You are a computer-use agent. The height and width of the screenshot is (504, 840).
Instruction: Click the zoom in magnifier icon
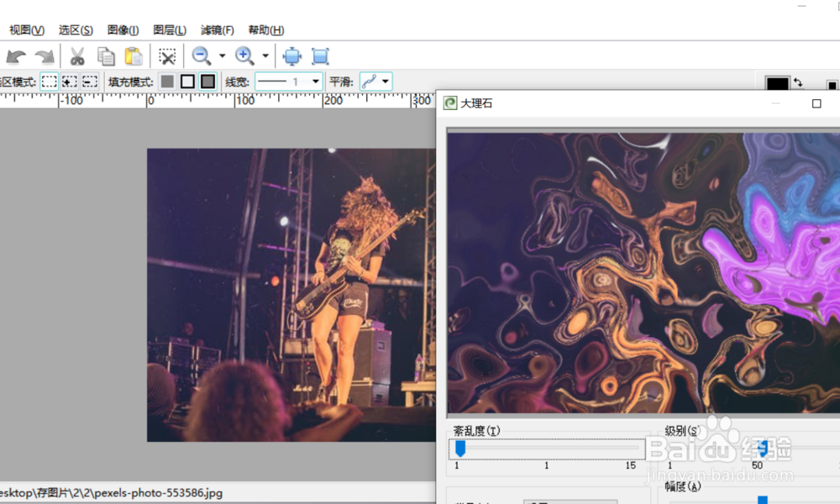(x=244, y=55)
